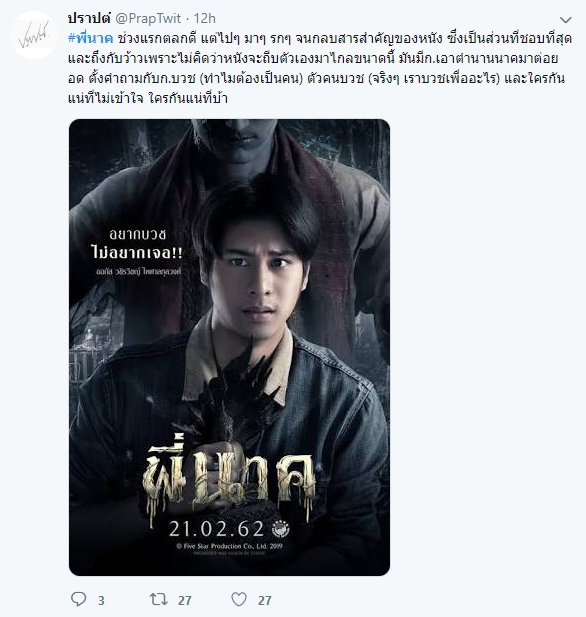Click the อยากบวช ไม่อยากเจอ!! tagline on the poster
Image resolution: width=586 pixels, height=617 pixels.
(x=137, y=244)
